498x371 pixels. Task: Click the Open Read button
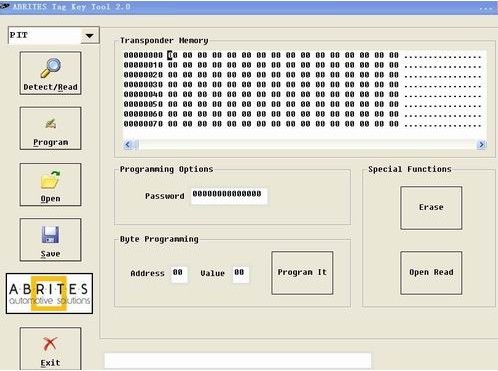(x=431, y=273)
